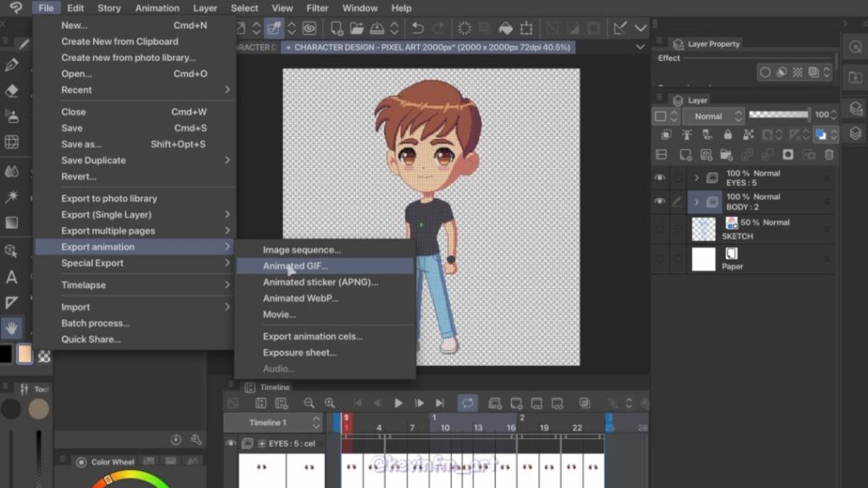
Task: Adjust the layer opacity slider
Action: point(779,115)
